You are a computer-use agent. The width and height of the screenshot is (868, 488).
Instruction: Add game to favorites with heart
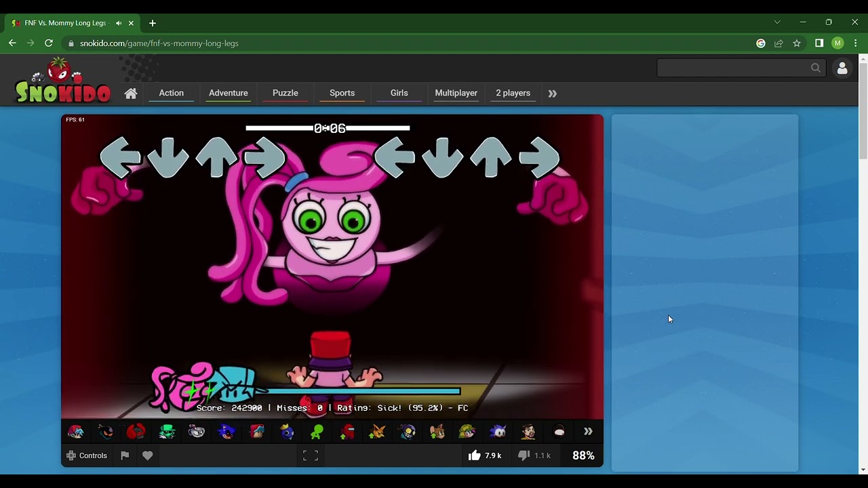(148, 455)
